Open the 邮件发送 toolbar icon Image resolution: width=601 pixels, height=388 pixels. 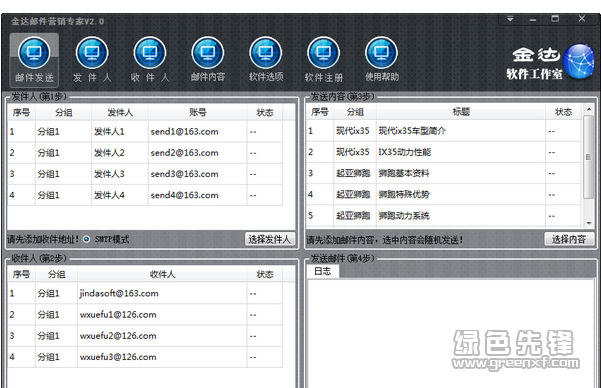pos(34,59)
